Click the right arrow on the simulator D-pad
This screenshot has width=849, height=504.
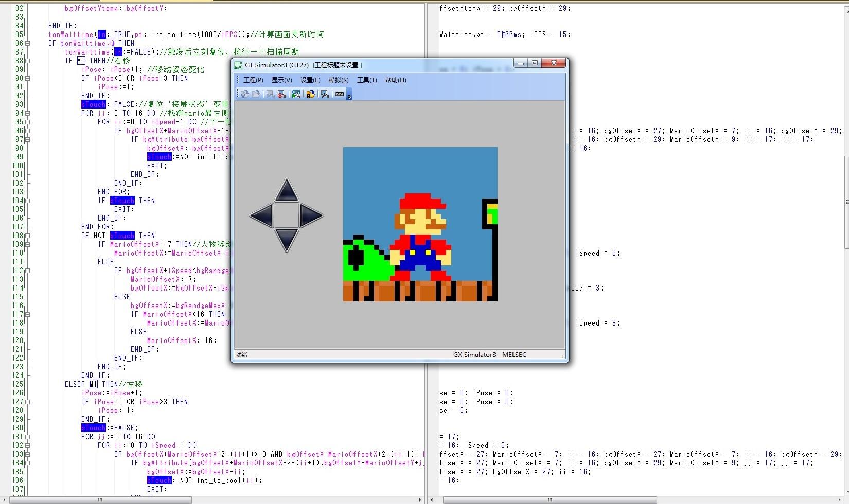point(311,215)
